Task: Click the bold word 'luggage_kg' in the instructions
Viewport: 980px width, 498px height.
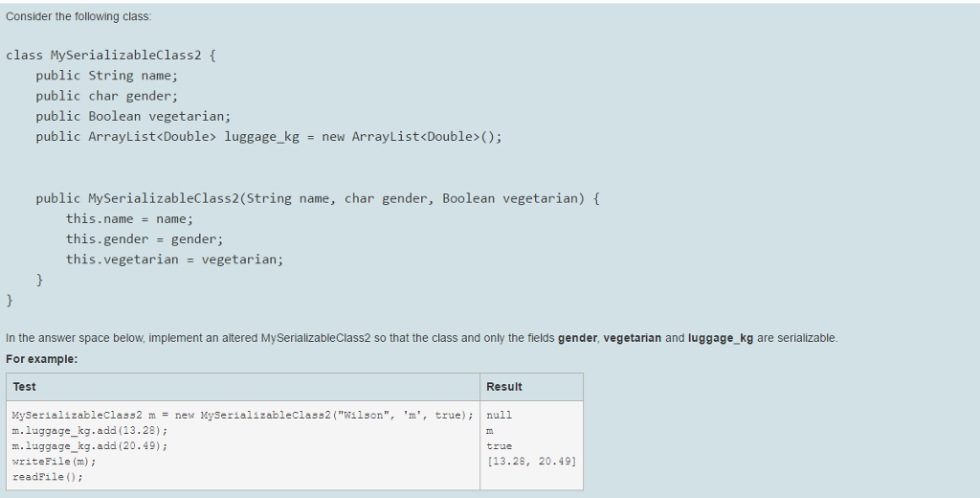Action: tap(721, 338)
